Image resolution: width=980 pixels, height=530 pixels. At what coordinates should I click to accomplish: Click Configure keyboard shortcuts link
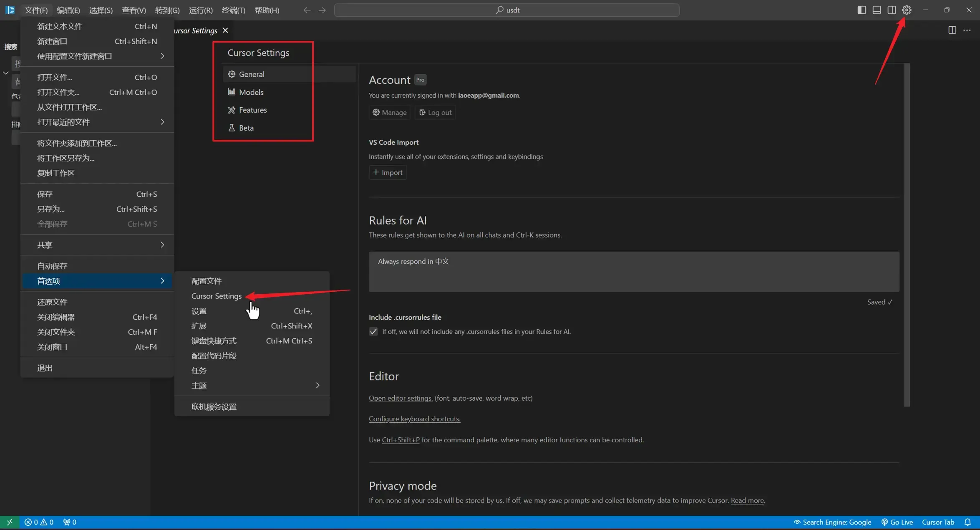tap(414, 419)
